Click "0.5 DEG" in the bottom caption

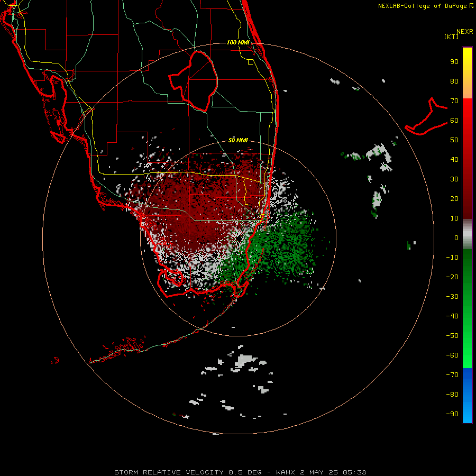click(x=245, y=472)
